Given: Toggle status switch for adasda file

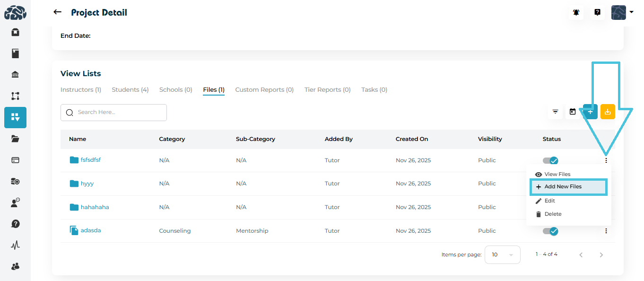Looking at the screenshot, I should (550, 231).
